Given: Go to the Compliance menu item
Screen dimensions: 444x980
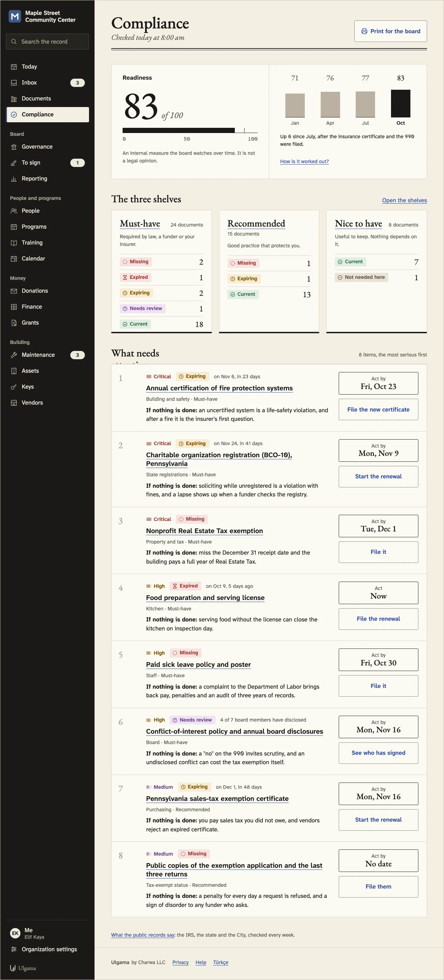Looking at the screenshot, I should click(47, 115).
